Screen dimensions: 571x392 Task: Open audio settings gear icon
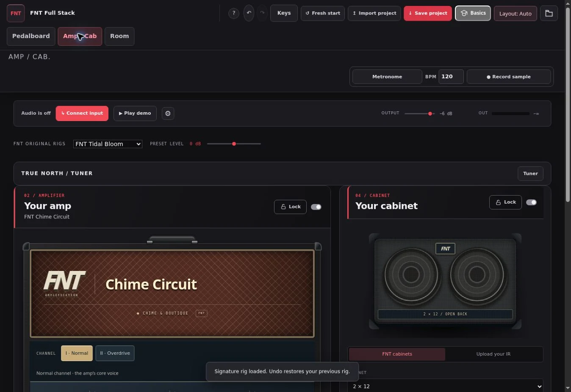[x=168, y=113]
